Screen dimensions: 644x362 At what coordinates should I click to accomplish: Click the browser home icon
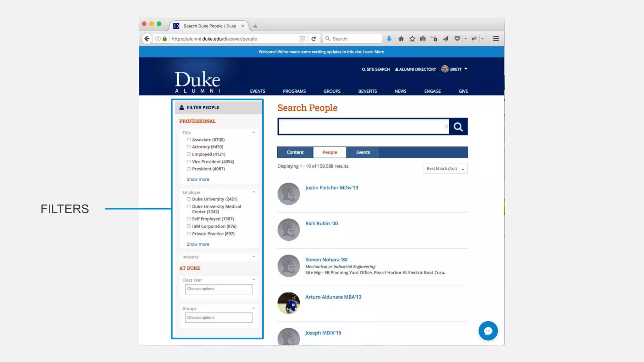point(401,39)
